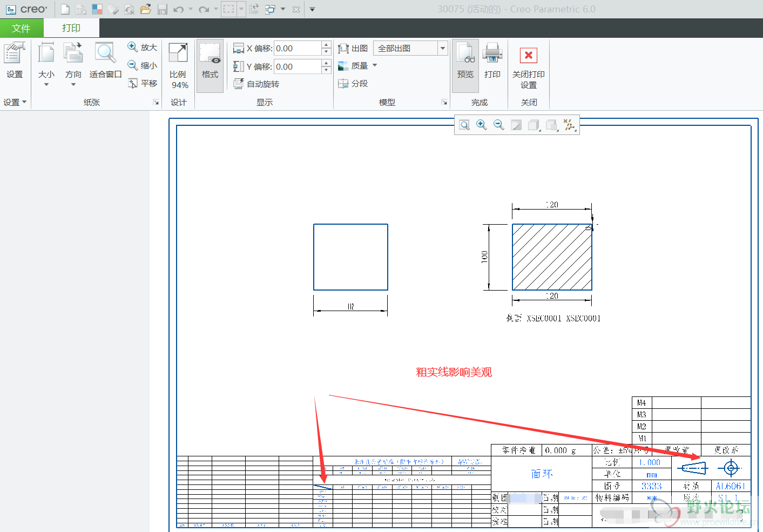Click the windows switch icon in top toolbar
Viewport: 763px width, 532px height.
point(270,9)
